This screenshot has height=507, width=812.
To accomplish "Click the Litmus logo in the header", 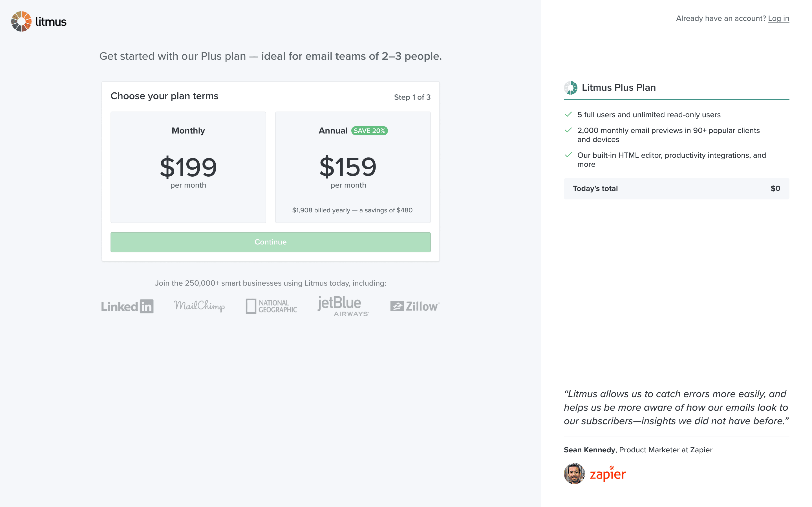I will (x=39, y=21).
